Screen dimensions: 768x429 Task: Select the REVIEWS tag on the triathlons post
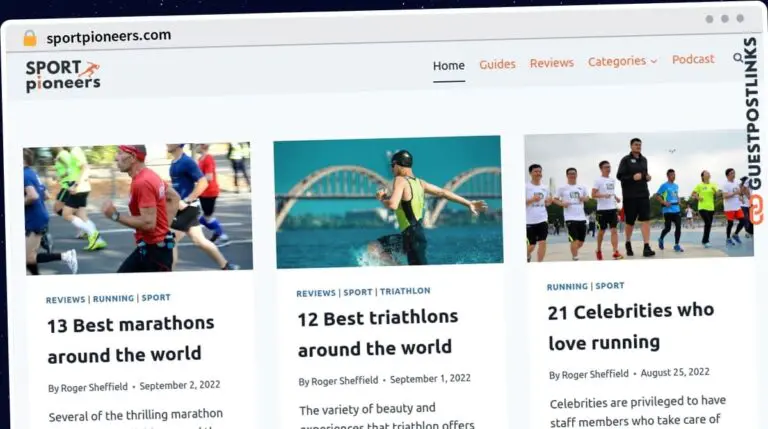(x=316, y=293)
